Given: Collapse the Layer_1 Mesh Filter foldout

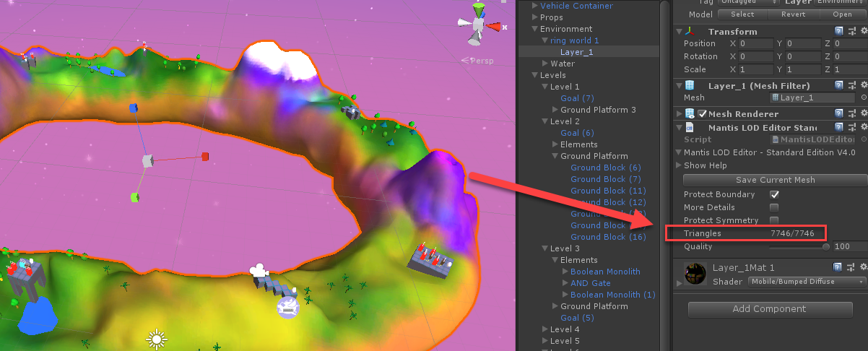Looking at the screenshot, I should [x=679, y=85].
